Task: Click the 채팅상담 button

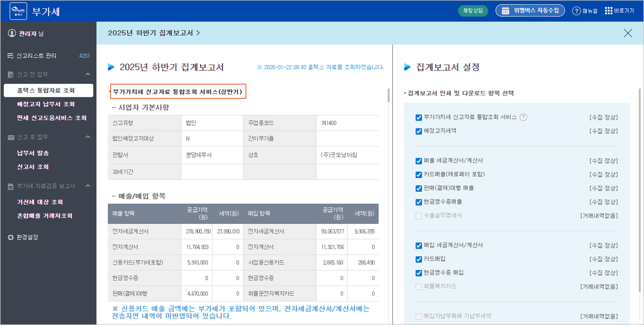Action: point(473,11)
